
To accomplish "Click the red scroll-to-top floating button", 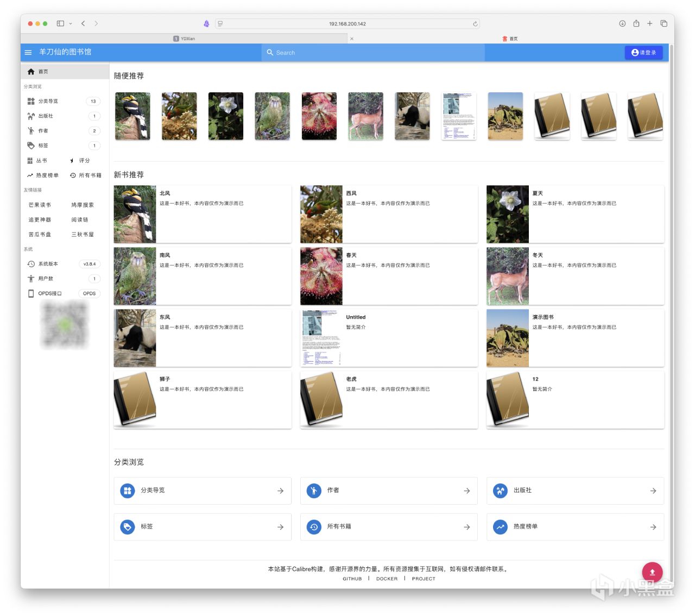I will coord(652,572).
